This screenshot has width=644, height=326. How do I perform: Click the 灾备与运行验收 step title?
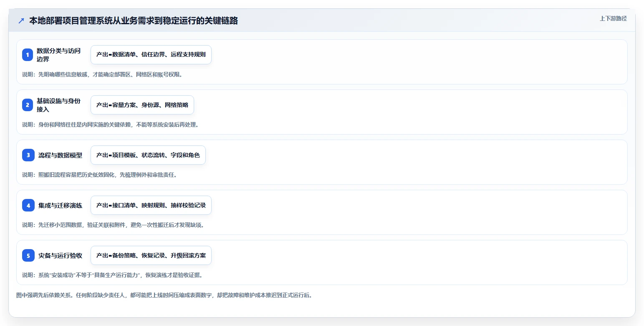point(60,255)
